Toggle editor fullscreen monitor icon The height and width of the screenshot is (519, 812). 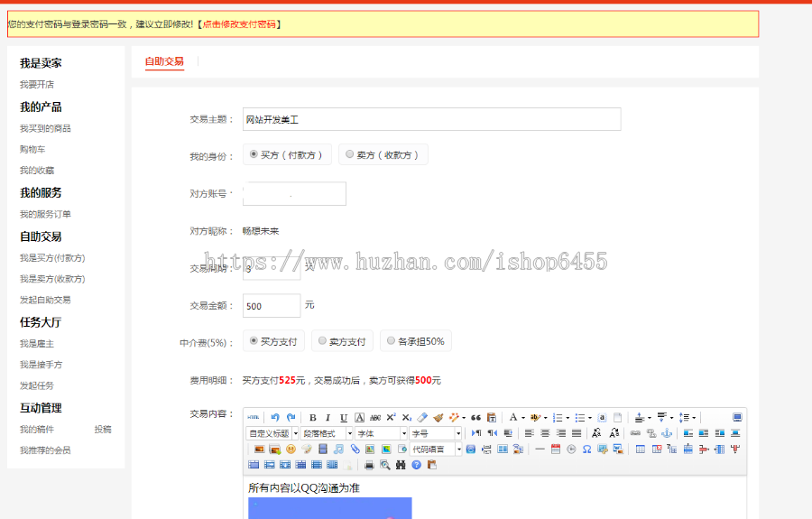click(x=737, y=417)
